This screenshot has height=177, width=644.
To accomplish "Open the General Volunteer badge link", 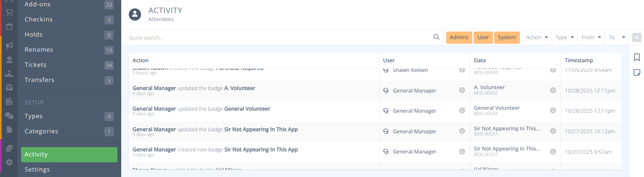I will (x=247, y=108).
